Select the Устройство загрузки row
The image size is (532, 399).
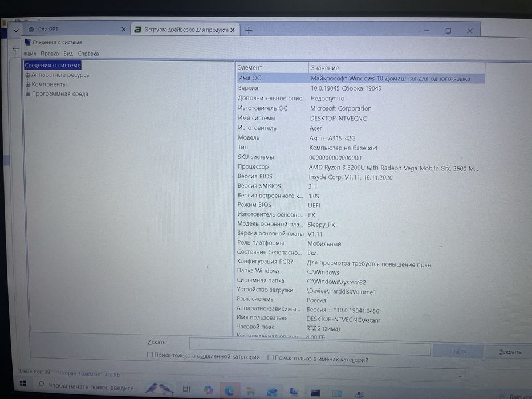(360, 291)
